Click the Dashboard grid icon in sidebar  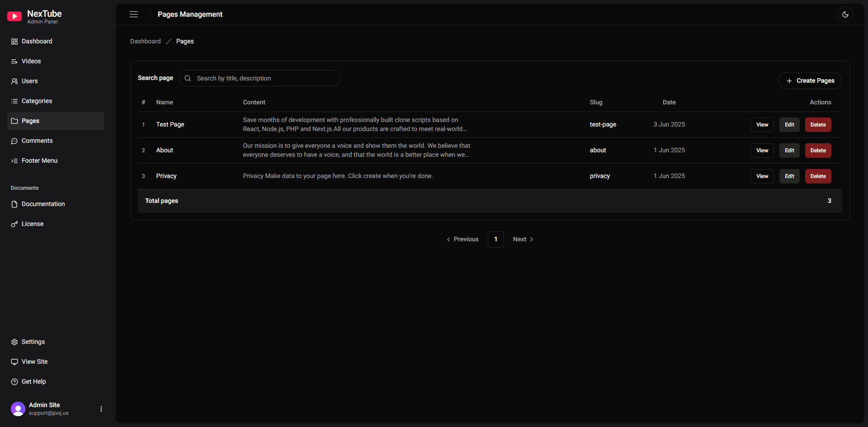(14, 42)
